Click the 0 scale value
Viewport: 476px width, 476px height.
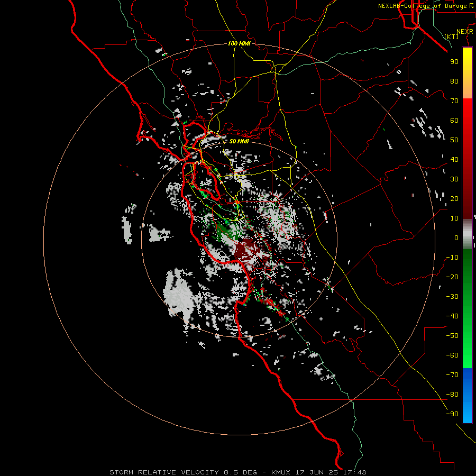[456, 237]
